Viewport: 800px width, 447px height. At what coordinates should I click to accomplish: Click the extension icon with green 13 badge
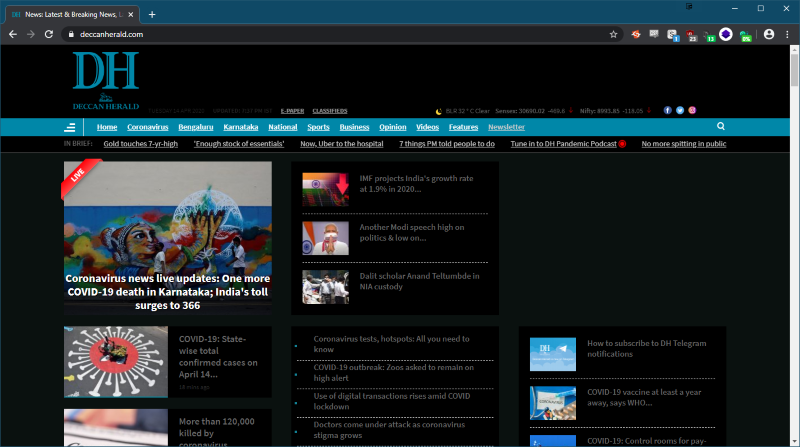709,35
